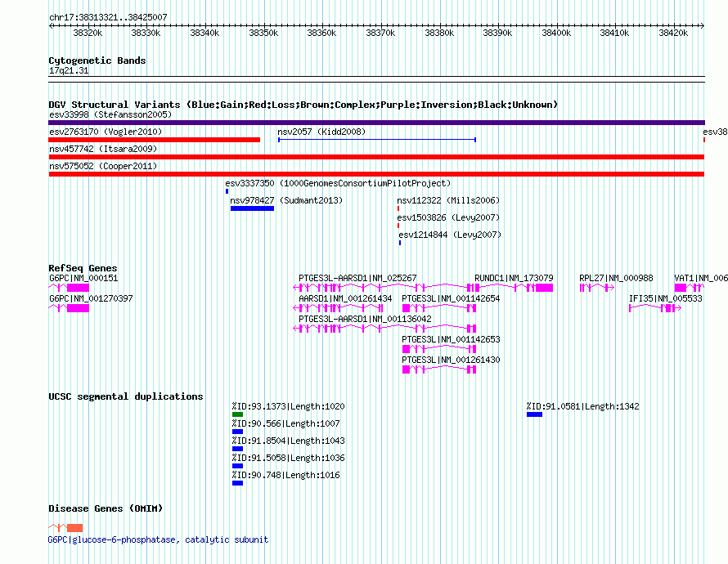The height and width of the screenshot is (564, 728).
Task: Open the RPL27 NM_000988 gene glyph
Action: (x=597, y=288)
